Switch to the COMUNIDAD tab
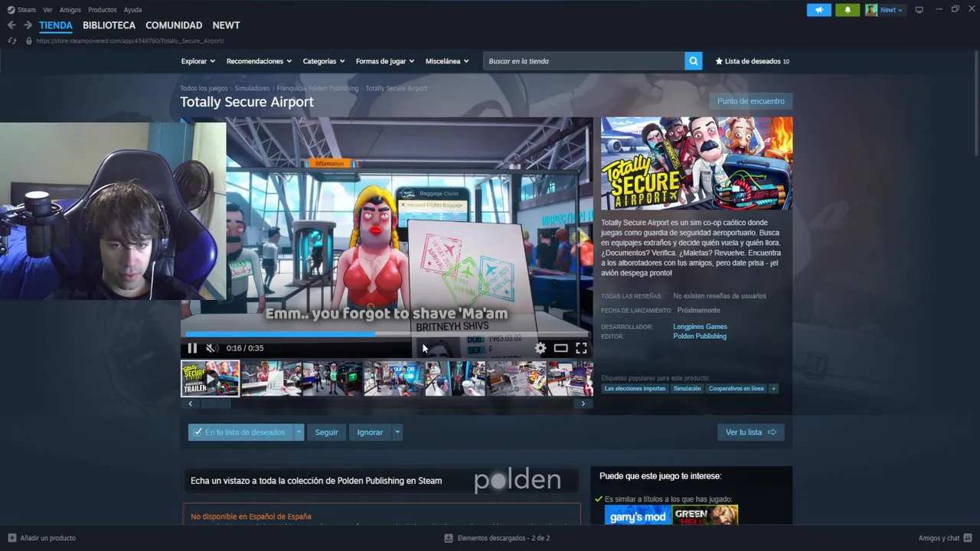This screenshot has width=980, height=551. [174, 25]
